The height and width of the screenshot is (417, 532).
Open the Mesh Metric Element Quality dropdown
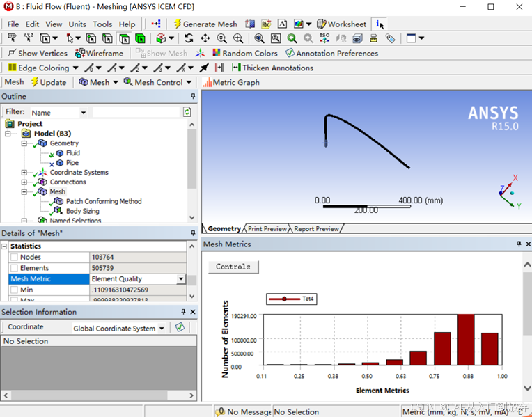click(181, 279)
